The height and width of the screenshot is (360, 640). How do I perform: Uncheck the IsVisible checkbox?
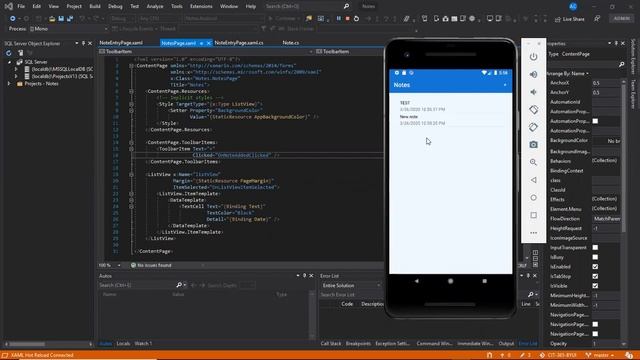595,286
